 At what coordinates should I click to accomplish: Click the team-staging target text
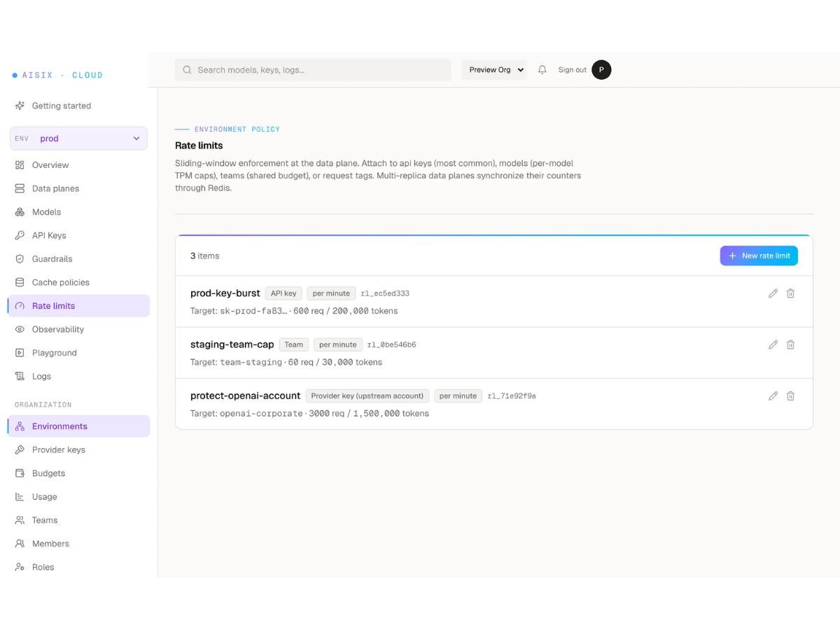(x=251, y=362)
